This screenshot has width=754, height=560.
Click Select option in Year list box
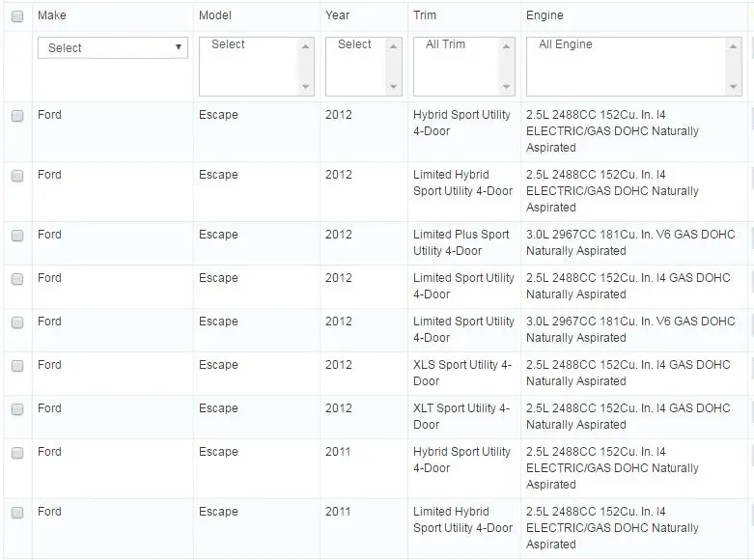(x=356, y=44)
